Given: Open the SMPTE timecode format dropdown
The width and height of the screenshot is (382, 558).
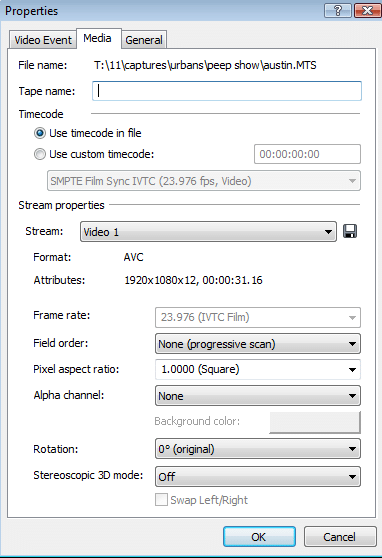Looking at the screenshot, I should coord(204,181).
